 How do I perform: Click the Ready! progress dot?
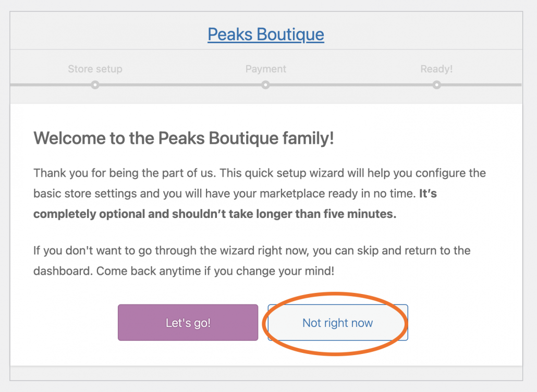[x=436, y=84]
